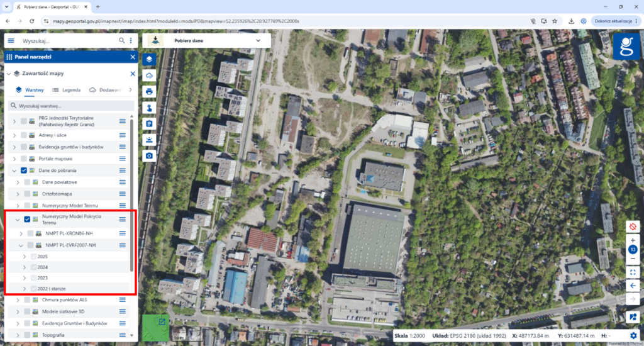
Task: Activate the identify touch-pointer tool
Action: [x=149, y=108]
